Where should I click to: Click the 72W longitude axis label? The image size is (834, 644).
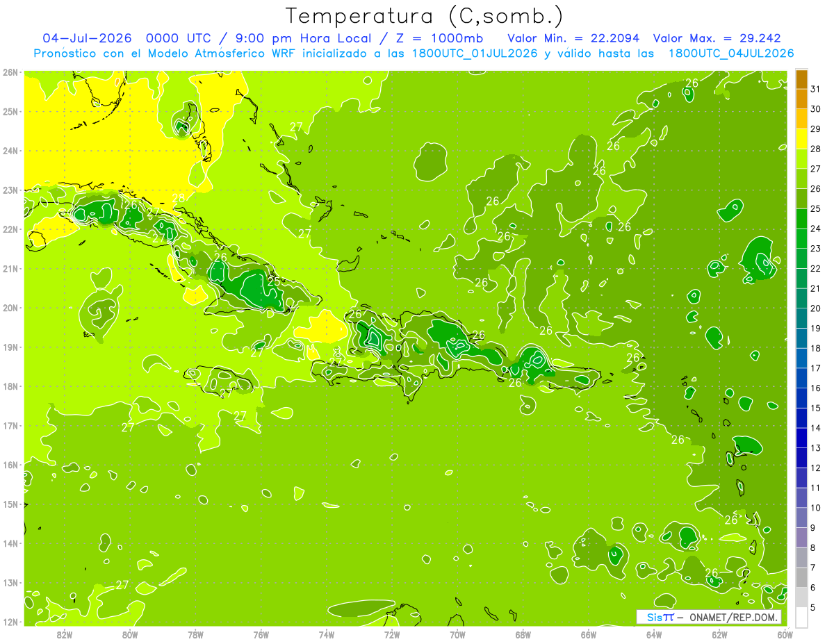(x=392, y=634)
